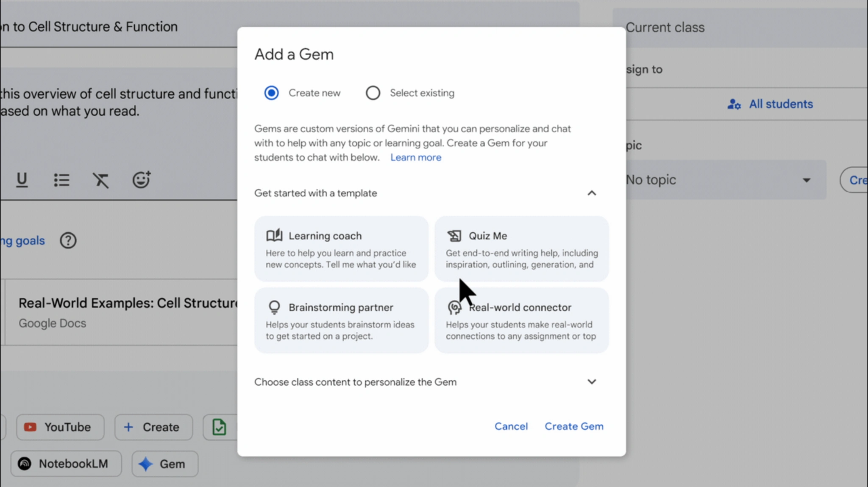Screen dimensions: 868x487
Task: Click the learning goals help icon
Action: pyautogui.click(x=68, y=241)
